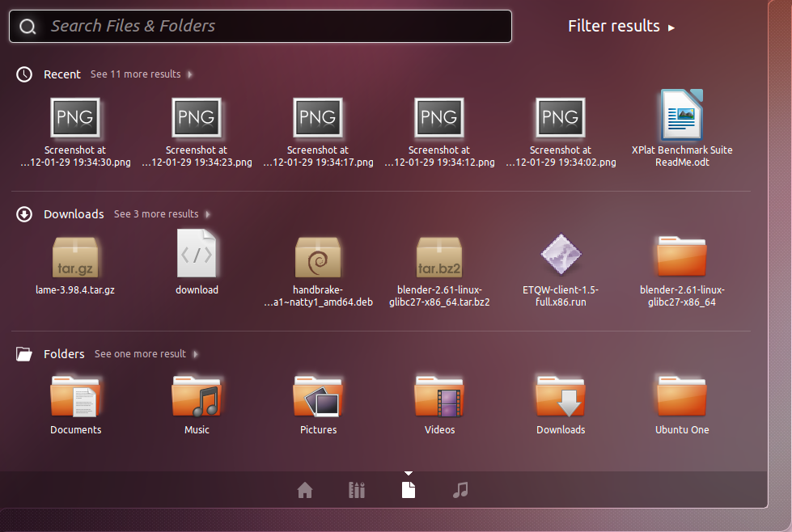Viewport: 792px width, 532px height.
Task: Launch ETQW-client-1.5-full.x86.run installer
Action: coord(561,253)
